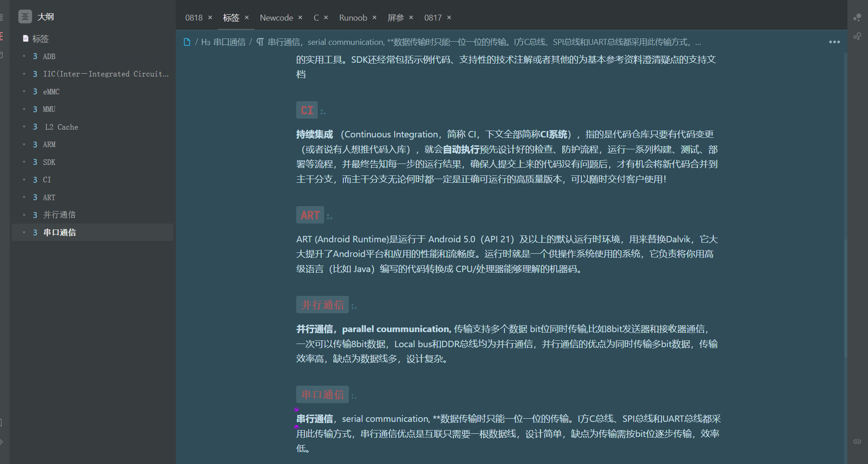The image size is (868, 464).
Task: Click the paragraph breadcrumb for 串行通信
Action: click(476, 42)
